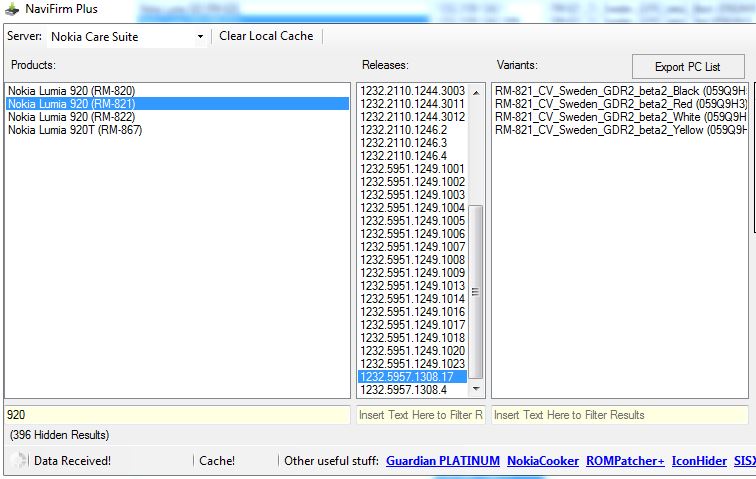The image size is (756, 479).
Task: Select release 1232.5951.1249.1013
Action: coord(413,286)
